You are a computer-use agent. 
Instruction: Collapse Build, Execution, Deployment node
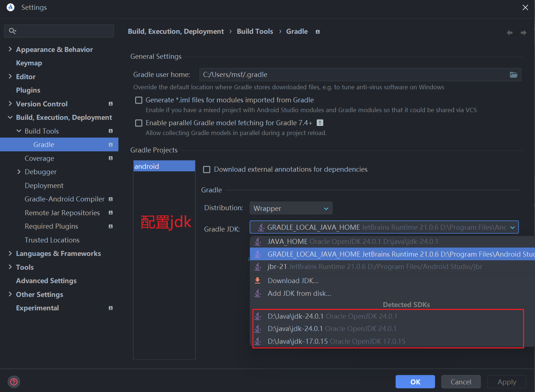point(10,117)
